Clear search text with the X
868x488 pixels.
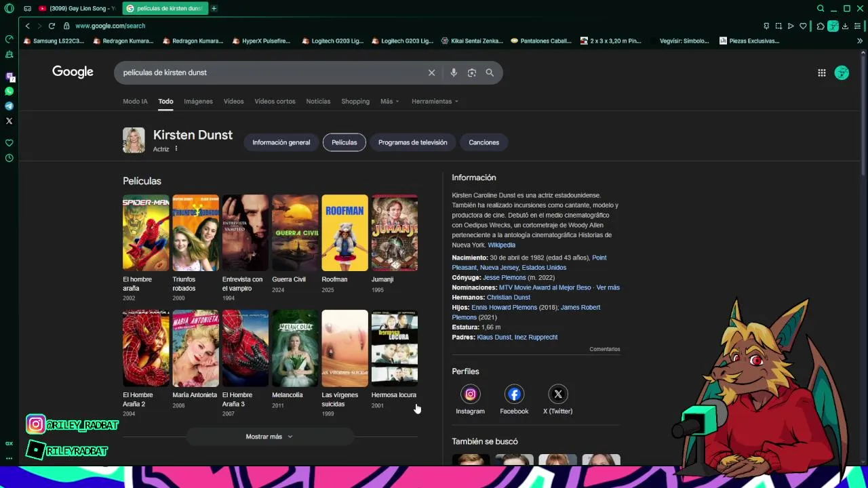click(431, 73)
